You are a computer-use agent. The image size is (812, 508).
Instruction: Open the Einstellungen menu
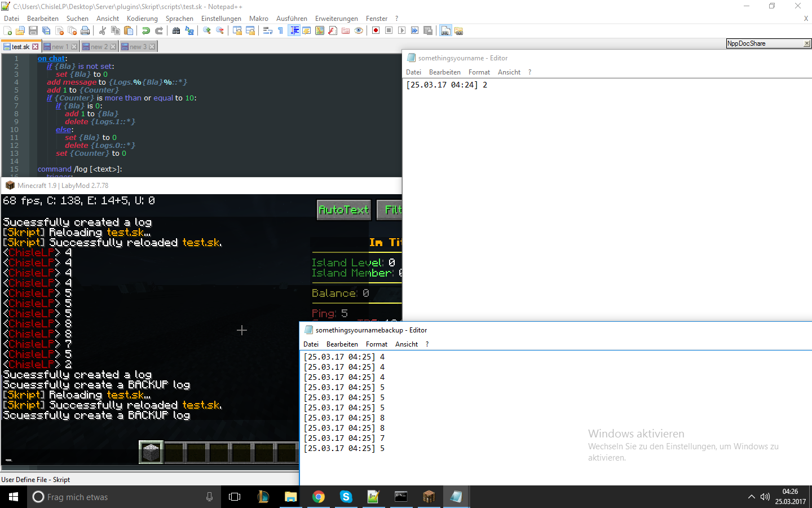coord(221,19)
